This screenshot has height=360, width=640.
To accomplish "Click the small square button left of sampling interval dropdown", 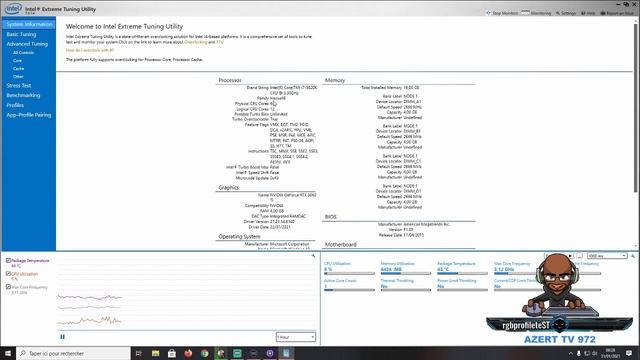I will 579,256.
